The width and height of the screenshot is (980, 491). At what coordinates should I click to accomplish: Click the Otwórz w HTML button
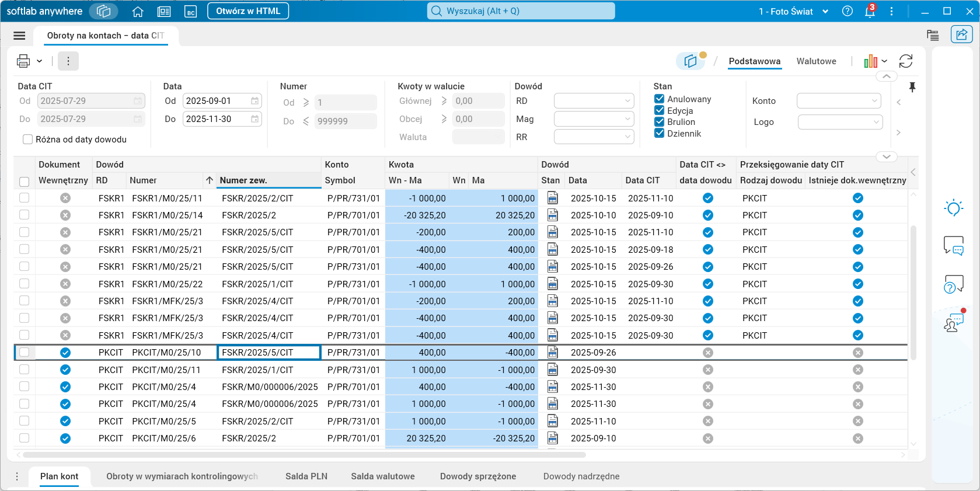248,11
